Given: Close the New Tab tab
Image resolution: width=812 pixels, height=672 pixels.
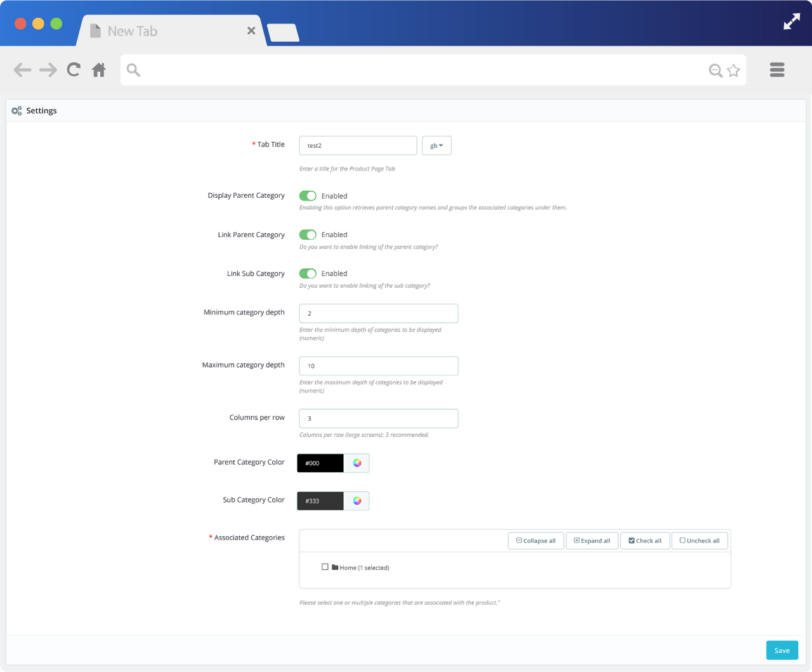Looking at the screenshot, I should point(251,30).
